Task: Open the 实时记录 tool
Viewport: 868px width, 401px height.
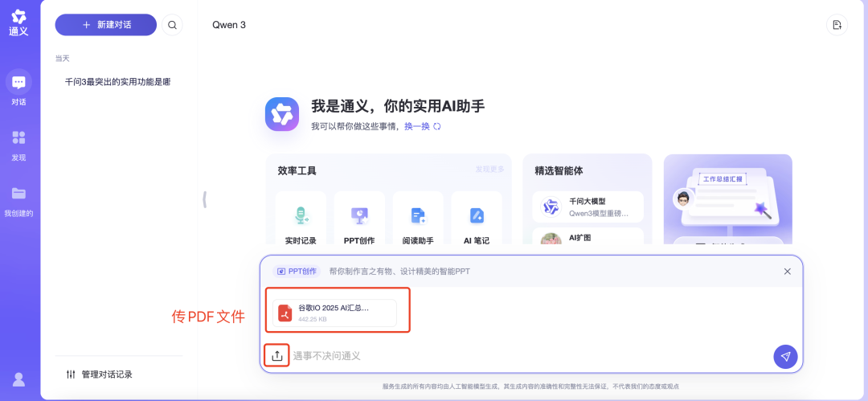Action: [301, 219]
